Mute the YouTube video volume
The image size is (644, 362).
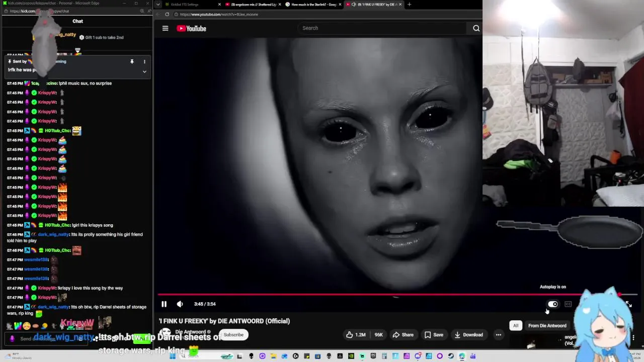180,304
